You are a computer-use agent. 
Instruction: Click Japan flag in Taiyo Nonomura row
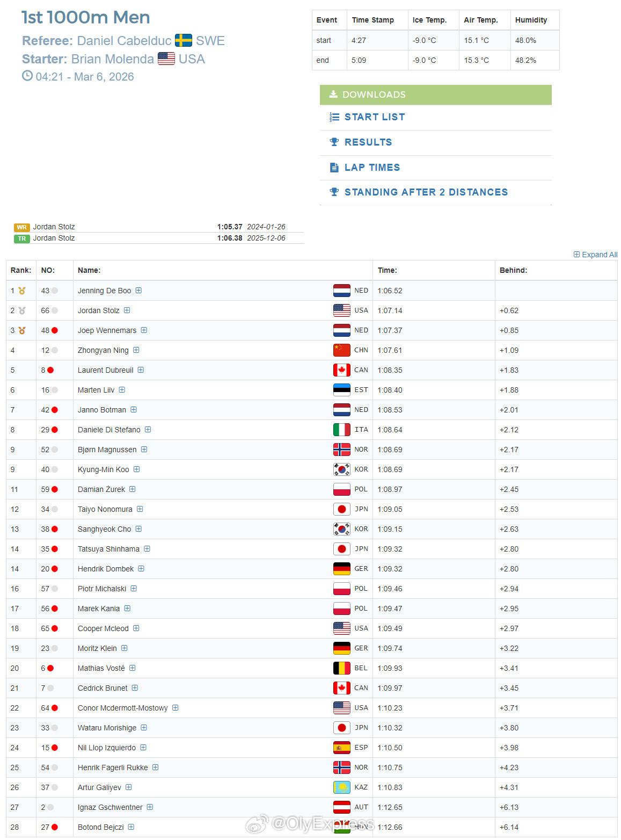tap(342, 509)
